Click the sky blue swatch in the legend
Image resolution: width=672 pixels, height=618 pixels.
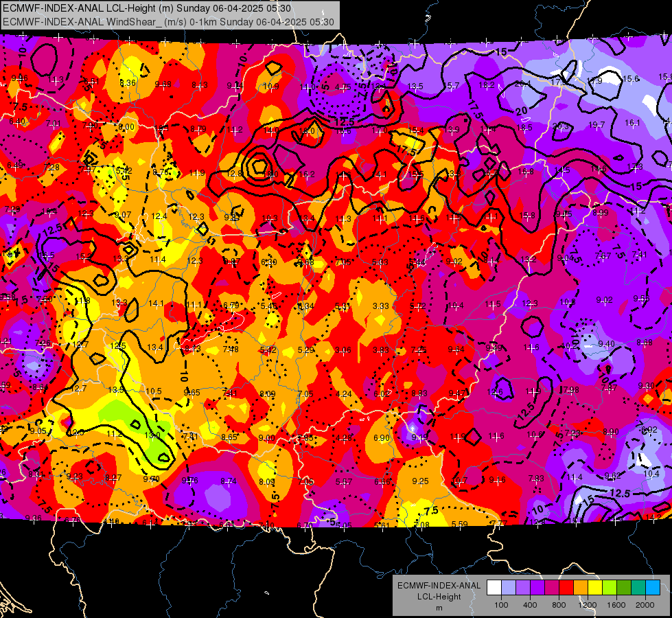[653, 588]
